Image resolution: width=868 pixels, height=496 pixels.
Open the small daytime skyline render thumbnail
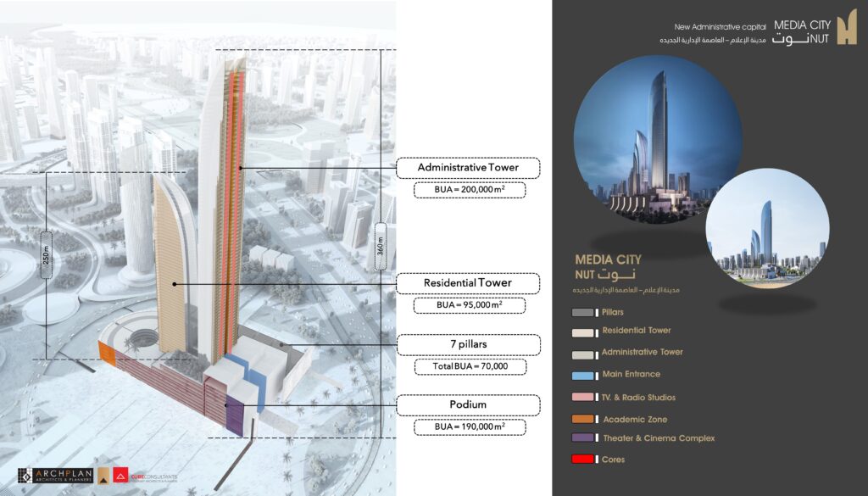coord(767,229)
